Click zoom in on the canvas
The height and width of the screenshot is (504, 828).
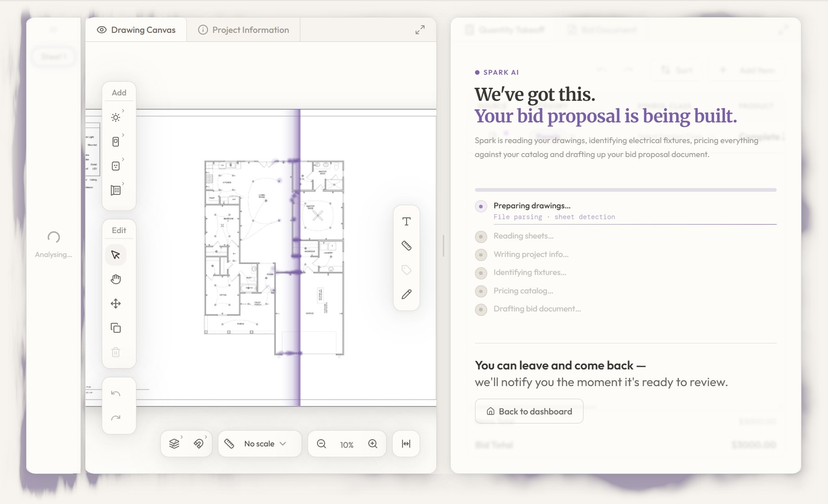coord(372,444)
